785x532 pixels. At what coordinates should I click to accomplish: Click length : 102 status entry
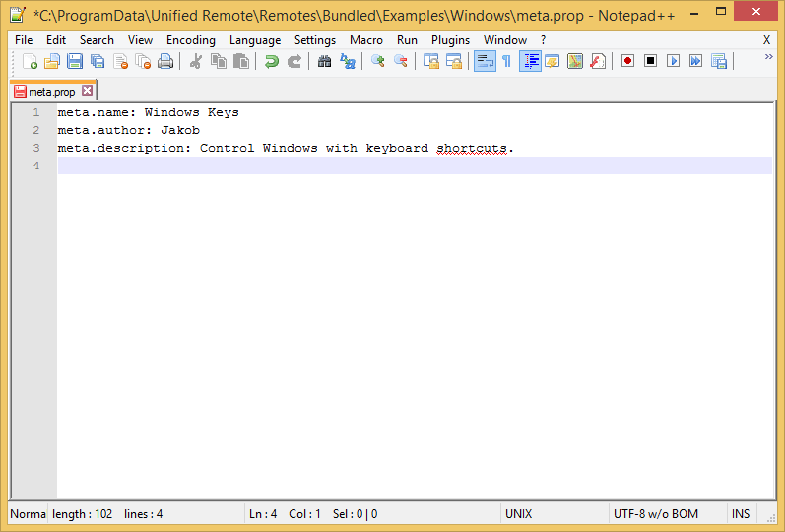[x=82, y=514]
